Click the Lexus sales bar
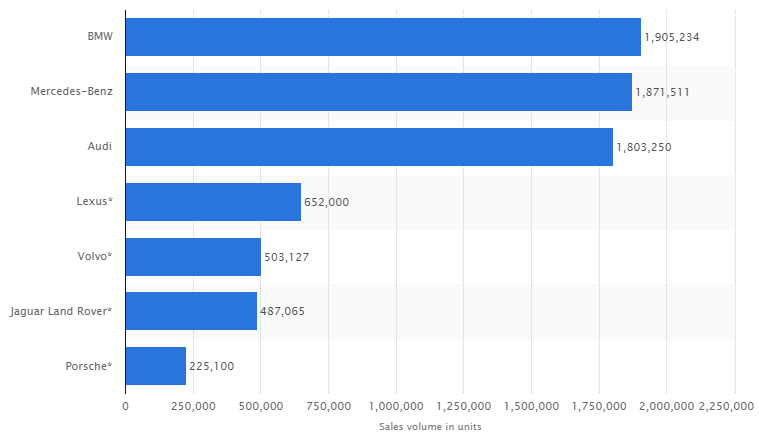 (x=213, y=202)
